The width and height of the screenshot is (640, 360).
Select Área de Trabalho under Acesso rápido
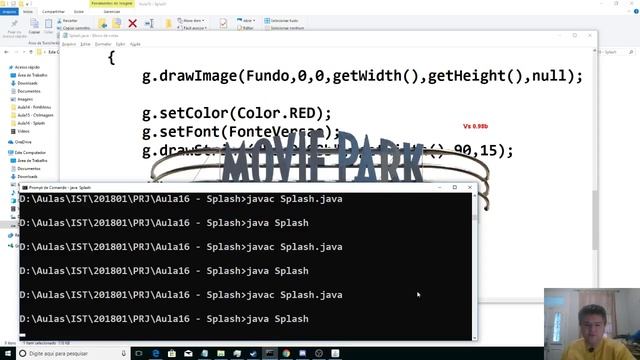(x=29, y=75)
